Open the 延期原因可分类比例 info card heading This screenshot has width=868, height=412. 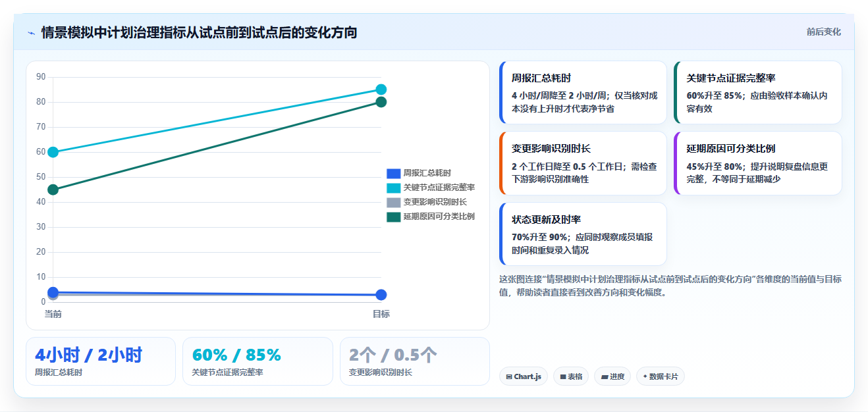(731, 149)
